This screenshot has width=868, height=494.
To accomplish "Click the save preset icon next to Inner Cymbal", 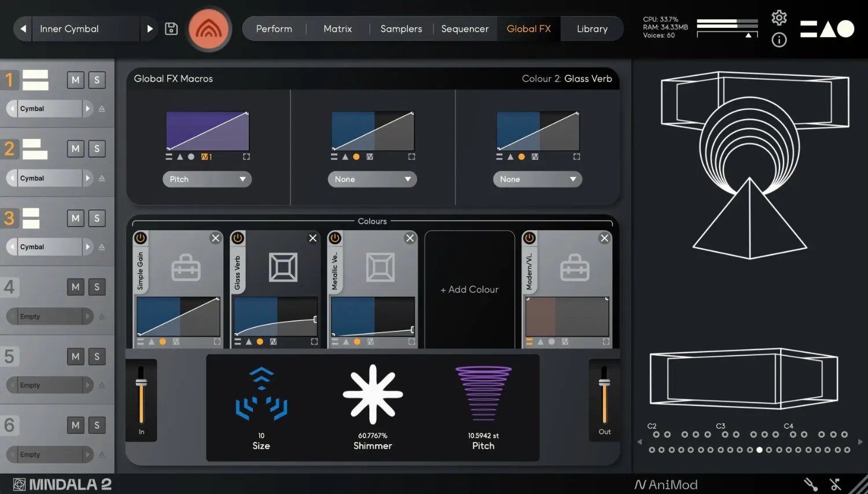I will tap(171, 28).
